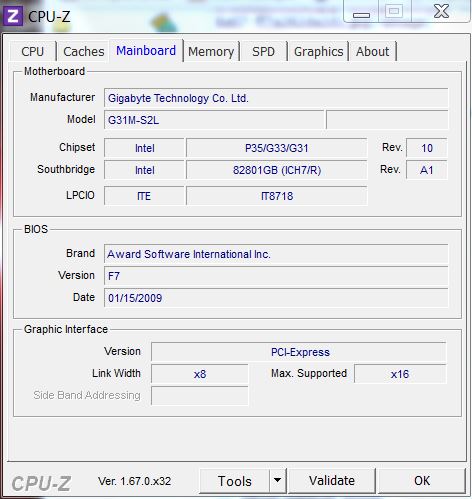Click the Link Width value x8
The height and width of the screenshot is (499, 472).
click(200, 374)
